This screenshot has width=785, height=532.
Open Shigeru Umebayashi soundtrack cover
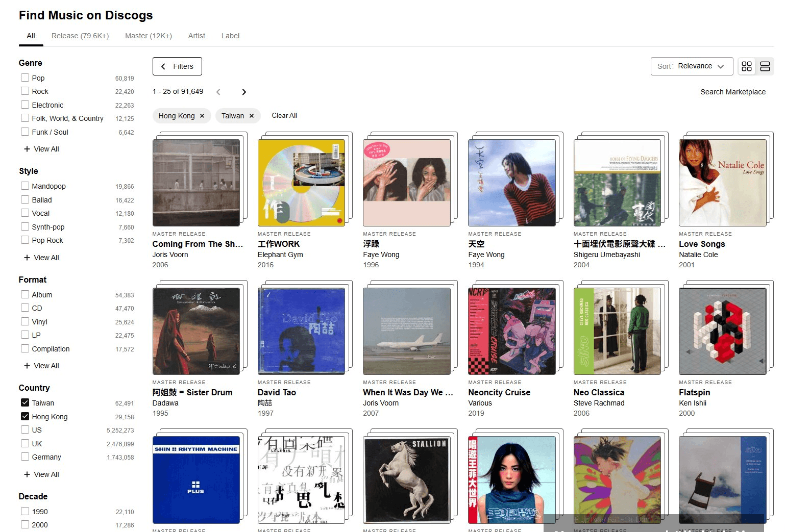tap(617, 183)
